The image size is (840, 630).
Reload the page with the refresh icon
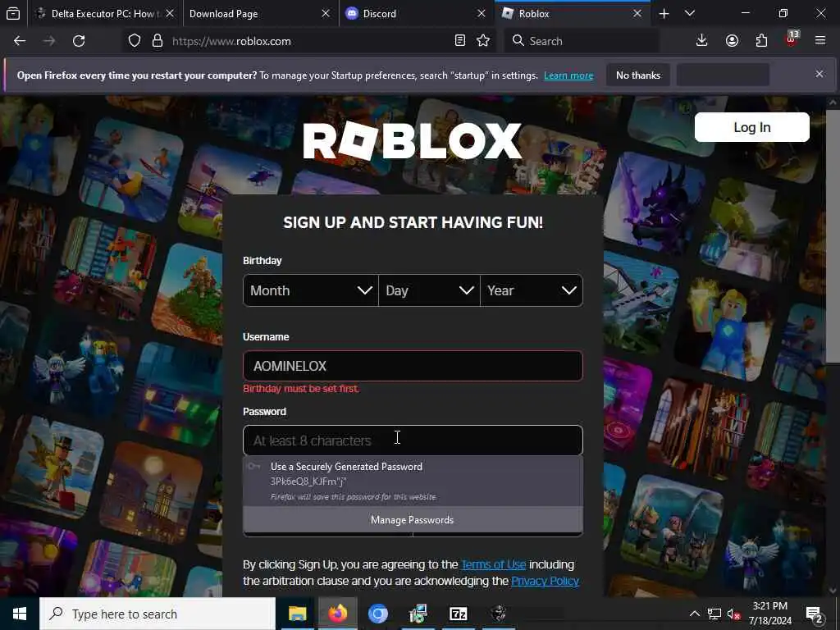[x=79, y=41]
